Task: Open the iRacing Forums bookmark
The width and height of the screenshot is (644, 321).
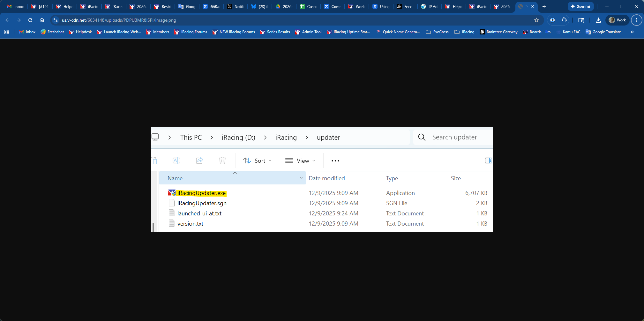Action: 191,32
